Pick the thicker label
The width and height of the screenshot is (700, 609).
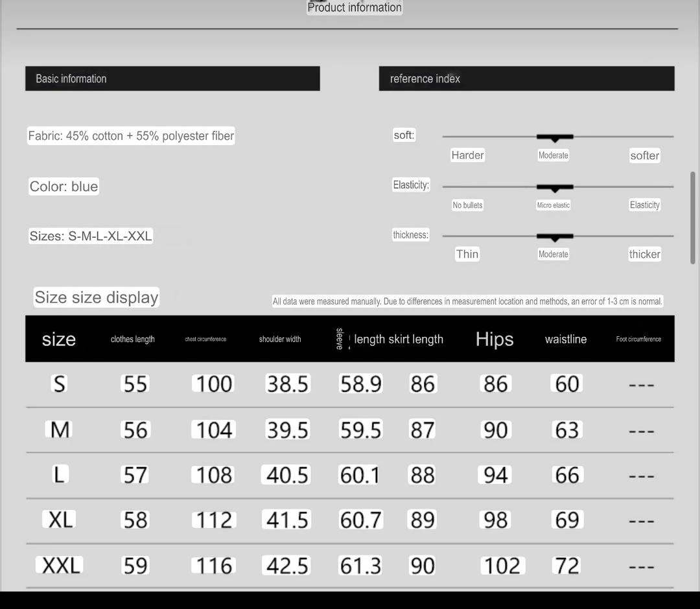tap(644, 254)
